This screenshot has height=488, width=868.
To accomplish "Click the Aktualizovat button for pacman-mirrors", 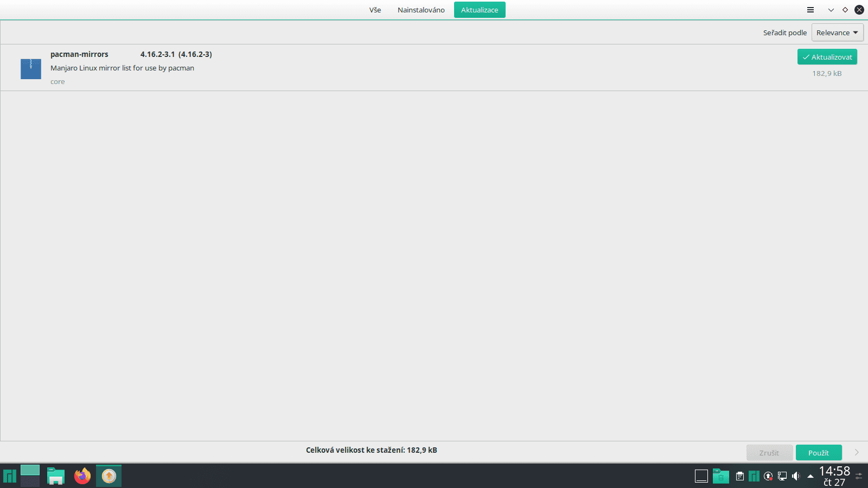I will tap(827, 56).
